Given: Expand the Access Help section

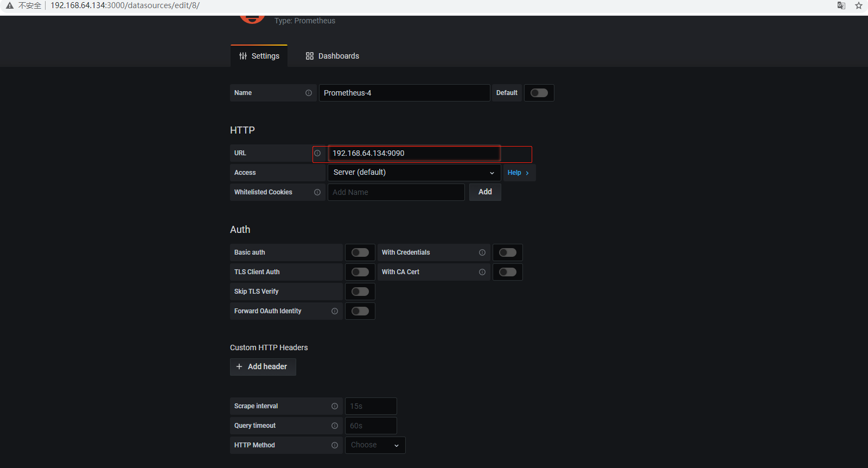Looking at the screenshot, I should point(519,173).
